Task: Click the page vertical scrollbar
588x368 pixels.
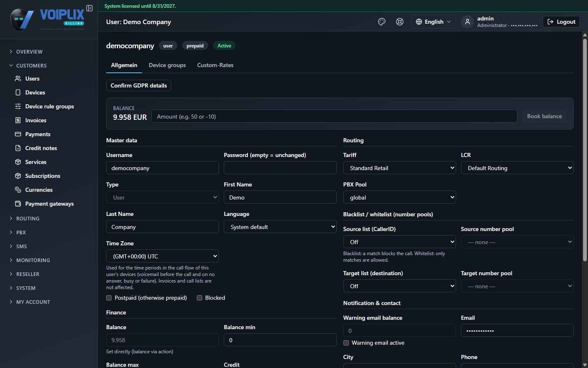Action: (585, 150)
